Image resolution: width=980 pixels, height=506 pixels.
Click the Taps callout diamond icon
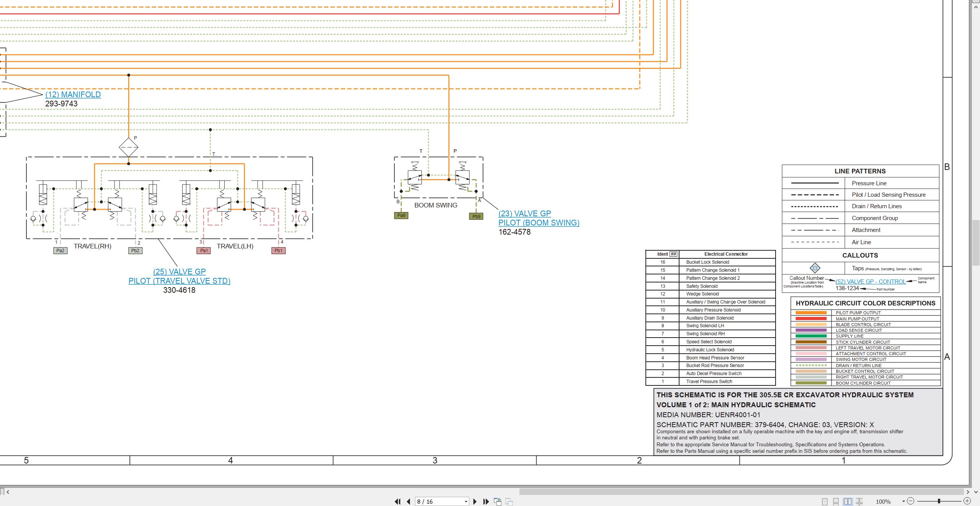(815, 268)
